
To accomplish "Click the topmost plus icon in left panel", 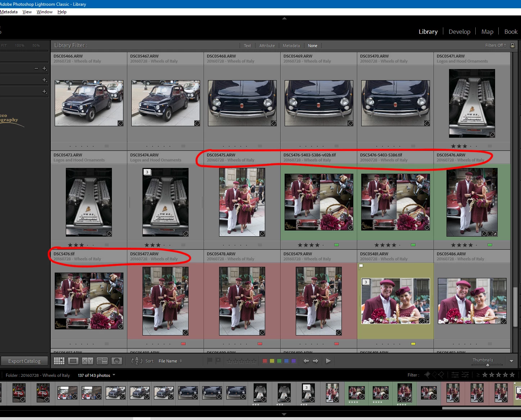I will pos(45,68).
